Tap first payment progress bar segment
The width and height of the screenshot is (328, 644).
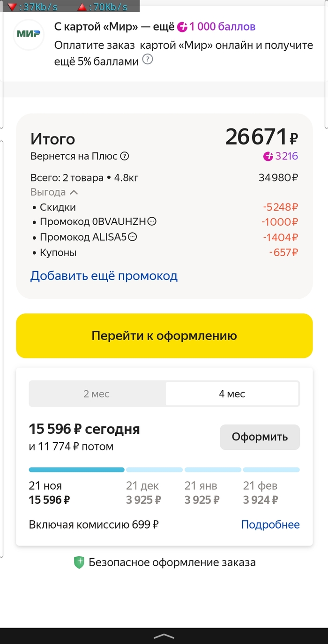pos(76,470)
